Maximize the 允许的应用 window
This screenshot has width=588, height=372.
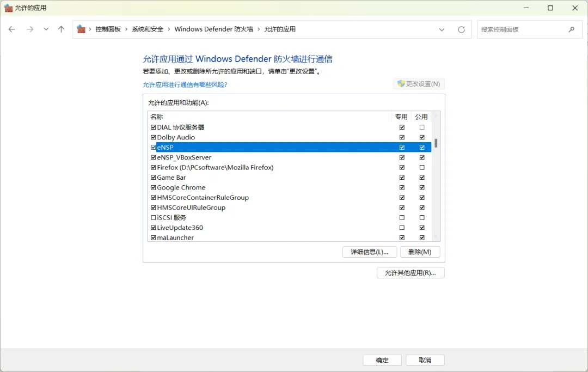coord(550,8)
